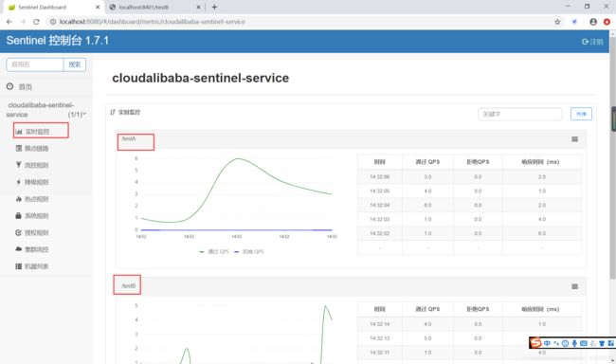The width and height of the screenshot is (616, 364).
Task: Click the browser address bar URL
Action: click(153, 22)
